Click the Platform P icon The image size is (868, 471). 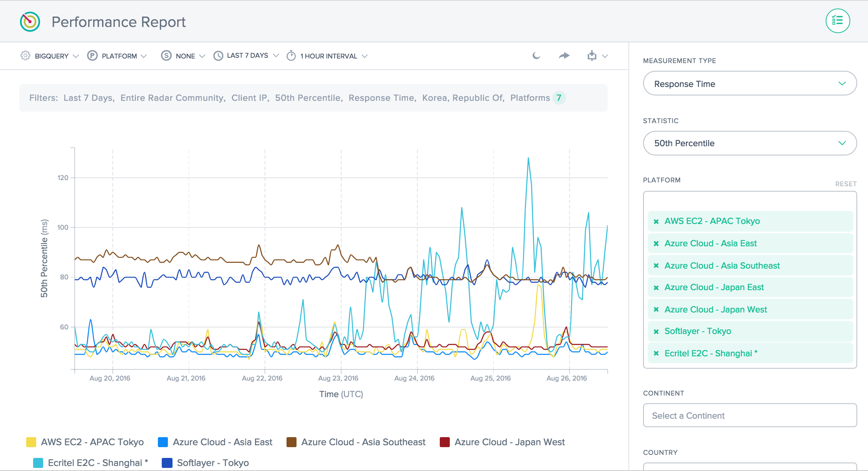92,56
